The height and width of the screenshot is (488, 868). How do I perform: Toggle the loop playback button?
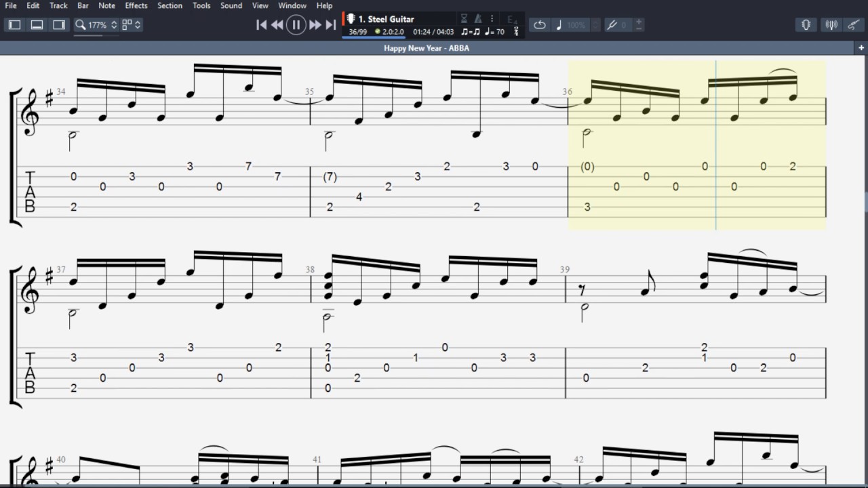540,25
